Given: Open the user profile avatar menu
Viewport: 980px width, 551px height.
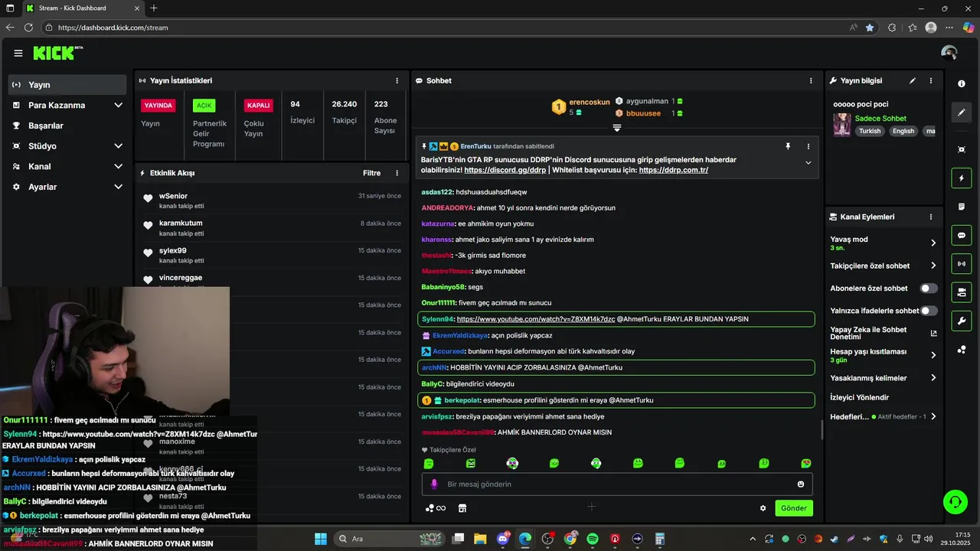Looking at the screenshot, I should pos(949,53).
